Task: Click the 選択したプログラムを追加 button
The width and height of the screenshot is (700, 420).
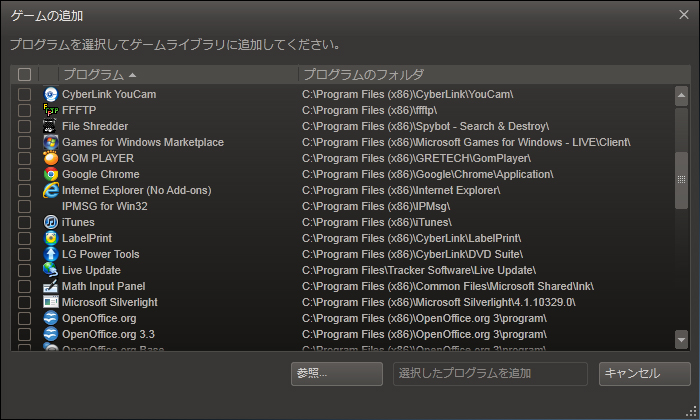Action: (x=490, y=374)
